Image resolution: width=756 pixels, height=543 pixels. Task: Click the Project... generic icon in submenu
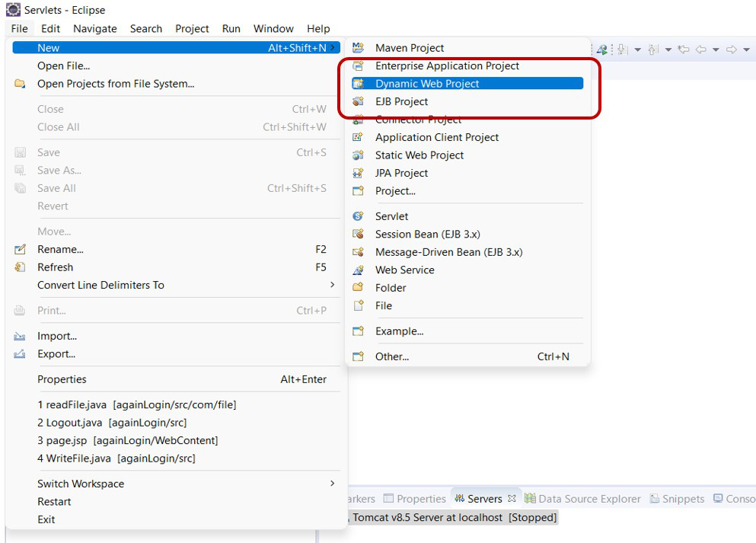358,190
